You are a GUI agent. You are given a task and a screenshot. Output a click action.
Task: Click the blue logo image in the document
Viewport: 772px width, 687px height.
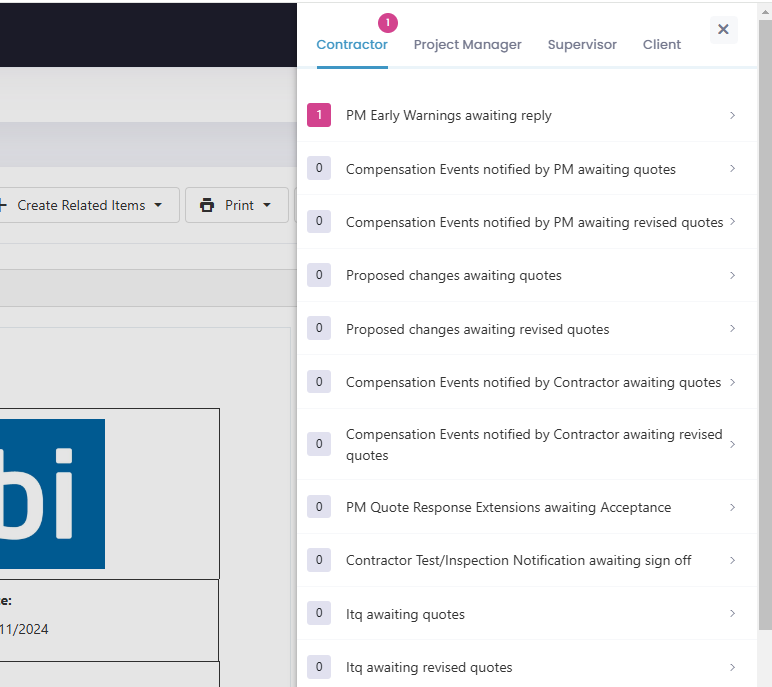pyautogui.click(x=52, y=494)
